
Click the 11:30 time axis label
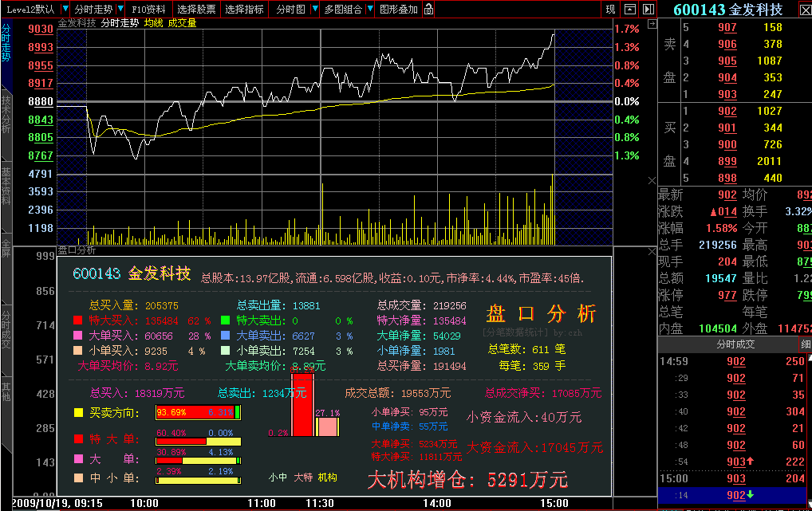point(320,503)
